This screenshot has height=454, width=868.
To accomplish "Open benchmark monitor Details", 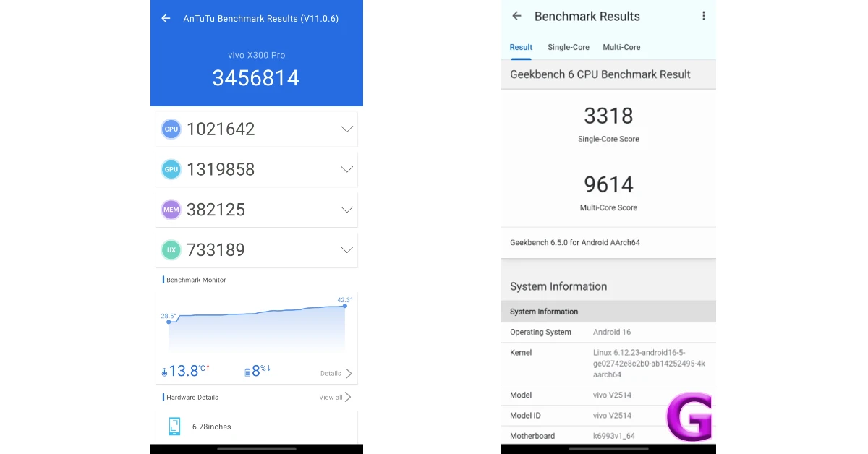I will [336, 374].
